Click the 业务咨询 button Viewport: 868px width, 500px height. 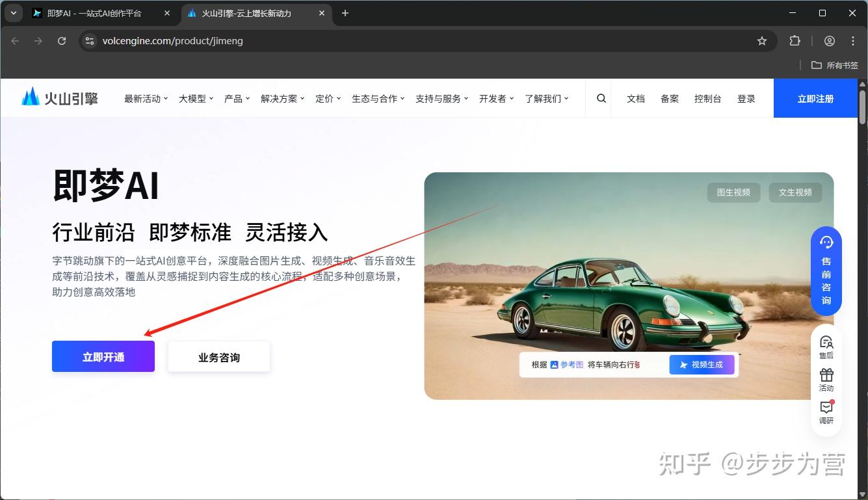[219, 357]
